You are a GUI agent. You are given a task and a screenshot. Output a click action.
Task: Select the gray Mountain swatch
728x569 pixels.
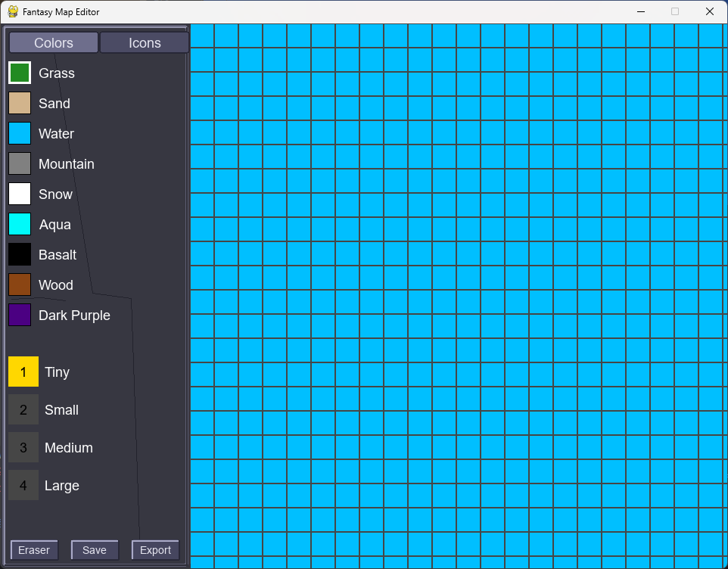click(20, 163)
